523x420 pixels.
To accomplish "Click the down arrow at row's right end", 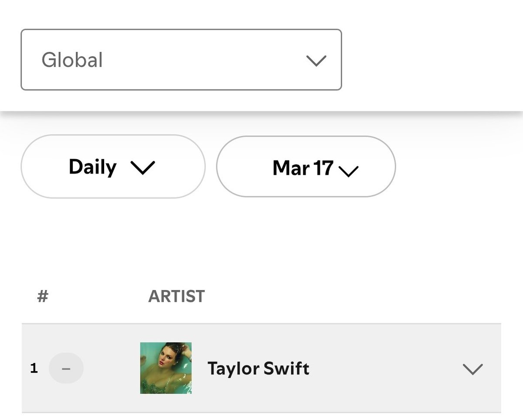I will point(473,369).
